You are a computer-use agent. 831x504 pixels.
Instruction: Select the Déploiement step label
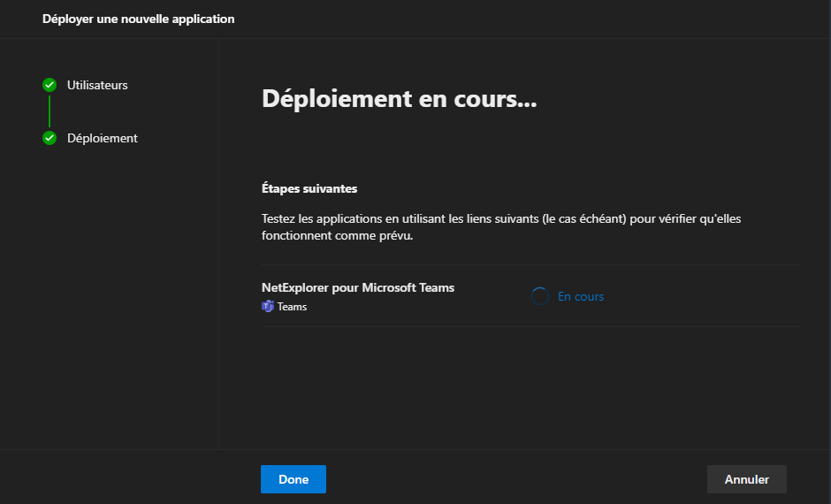[x=102, y=138]
